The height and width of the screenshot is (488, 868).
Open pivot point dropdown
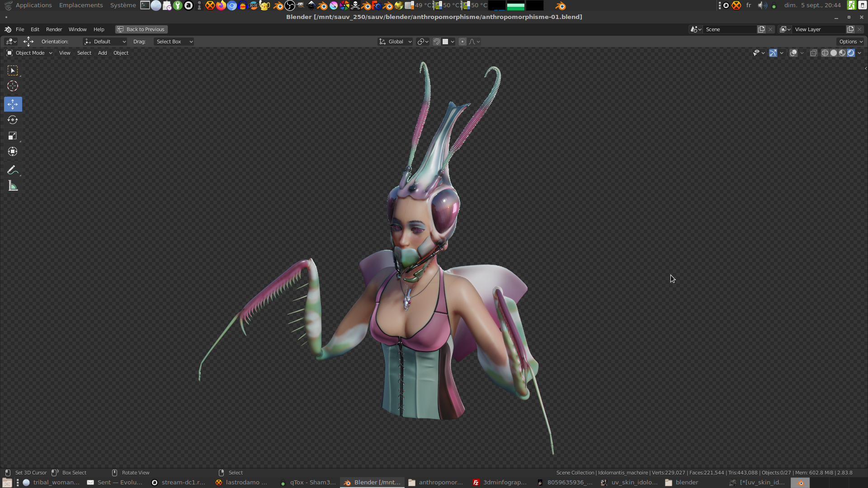(423, 42)
